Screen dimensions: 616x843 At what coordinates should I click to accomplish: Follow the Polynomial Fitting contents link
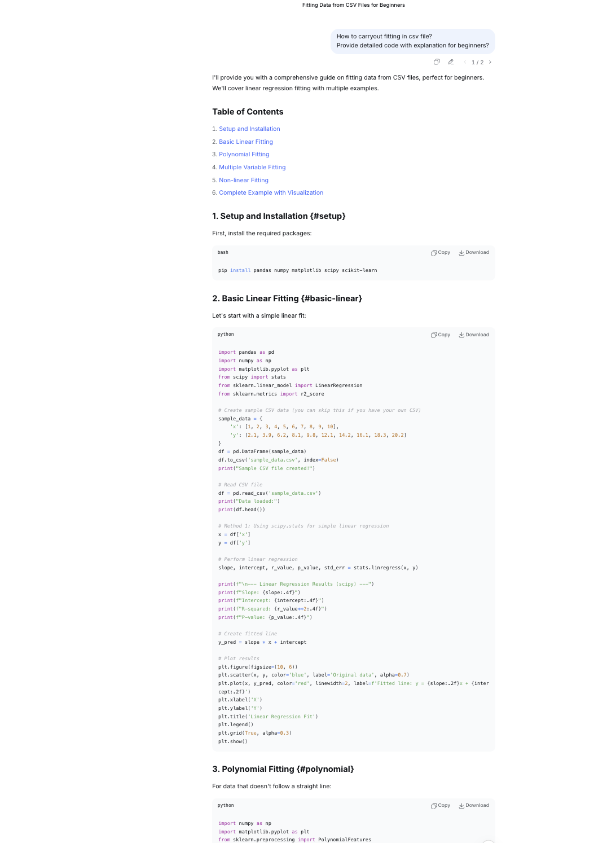click(x=244, y=155)
